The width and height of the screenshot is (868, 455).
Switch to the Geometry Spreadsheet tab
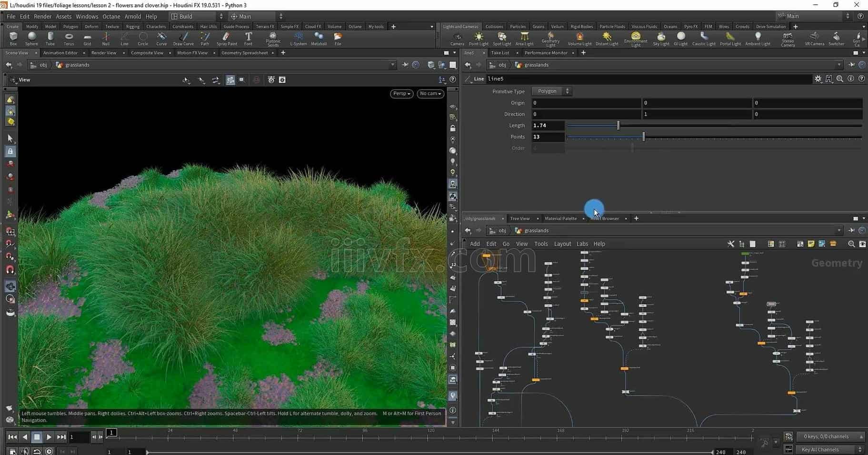(x=244, y=53)
